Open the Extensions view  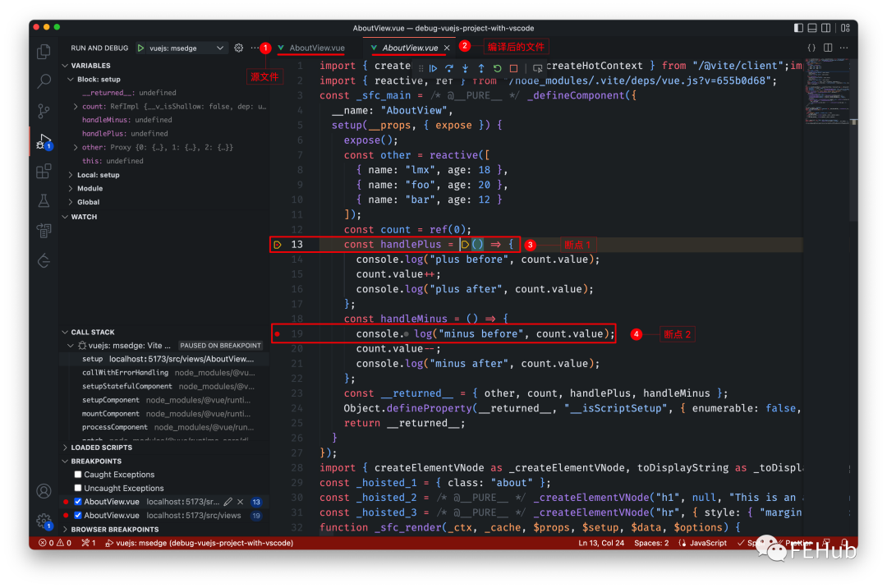pyautogui.click(x=44, y=171)
